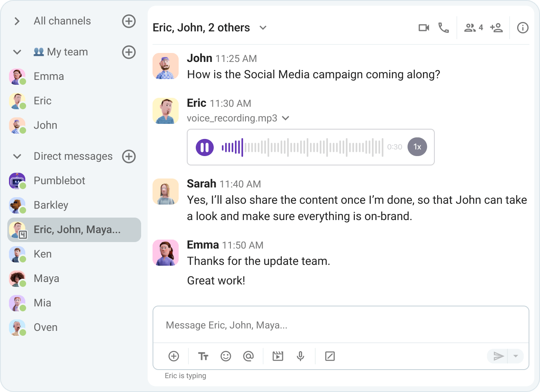
Task: Add people to the conversation
Action: click(x=497, y=28)
